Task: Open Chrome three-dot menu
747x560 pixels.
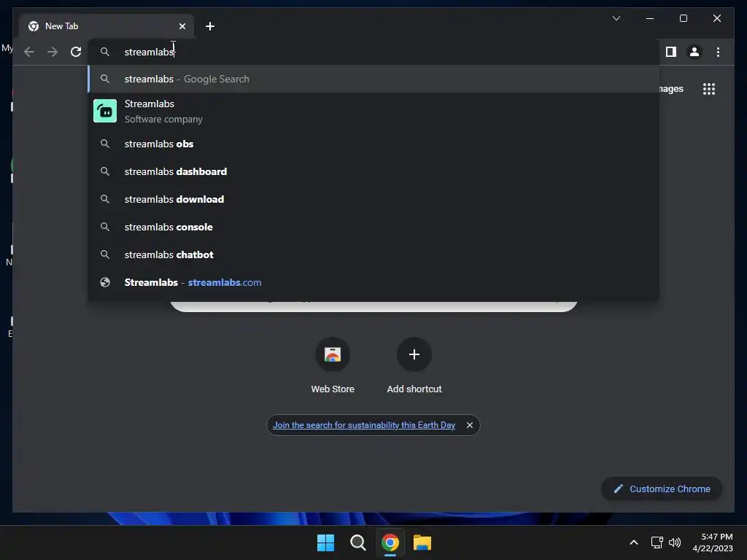Action: (718, 52)
